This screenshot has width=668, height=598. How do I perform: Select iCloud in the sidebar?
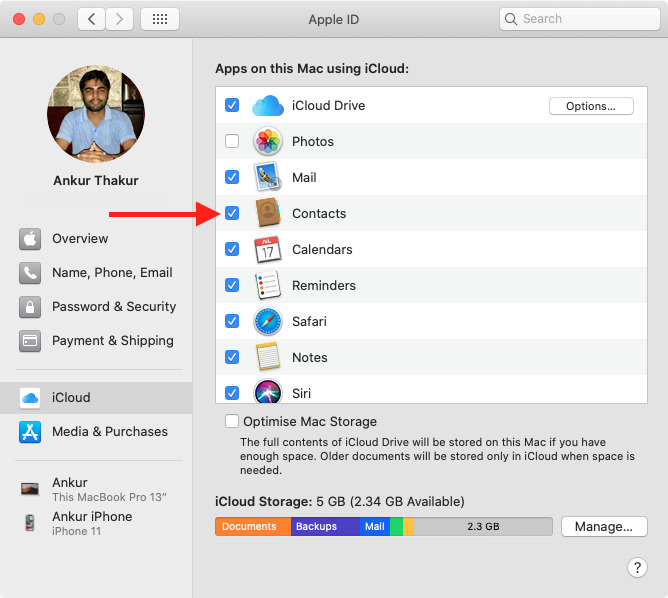96,398
